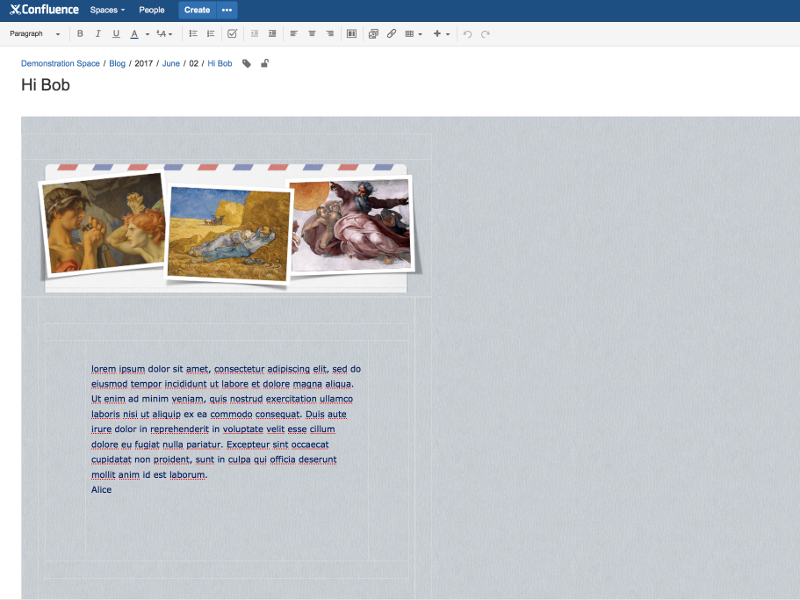Open page restrictions via the padlock icon
Viewport: 800px width, 600px height.
pyautogui.click(x=264, y=63)
